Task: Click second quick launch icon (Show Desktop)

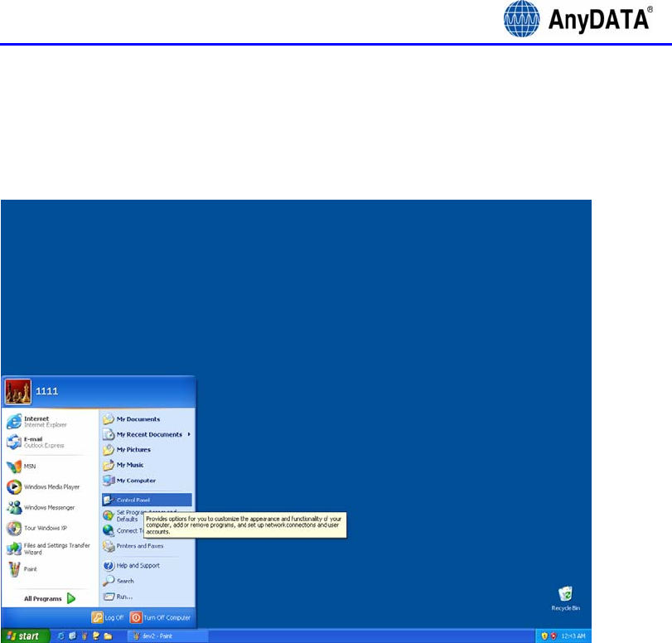Action: pyautogui.click(x=72, y=636)
